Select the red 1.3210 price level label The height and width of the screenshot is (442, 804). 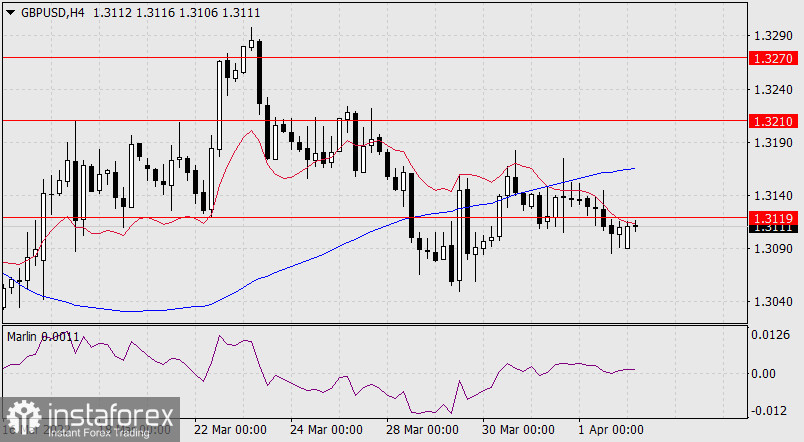tap(774, 120)
